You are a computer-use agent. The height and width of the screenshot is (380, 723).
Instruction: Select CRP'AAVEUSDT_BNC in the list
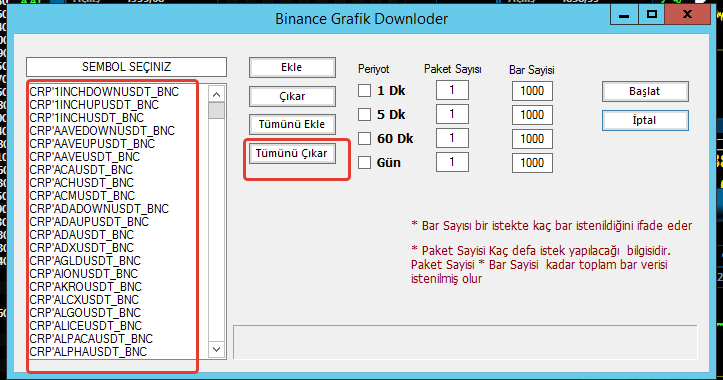coord(85,157)
